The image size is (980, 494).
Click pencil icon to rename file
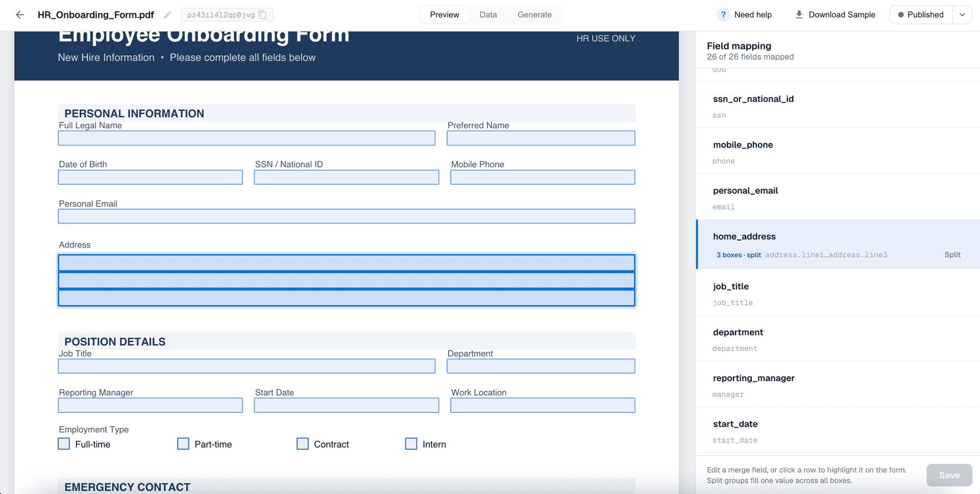click(x=167, y=15)
